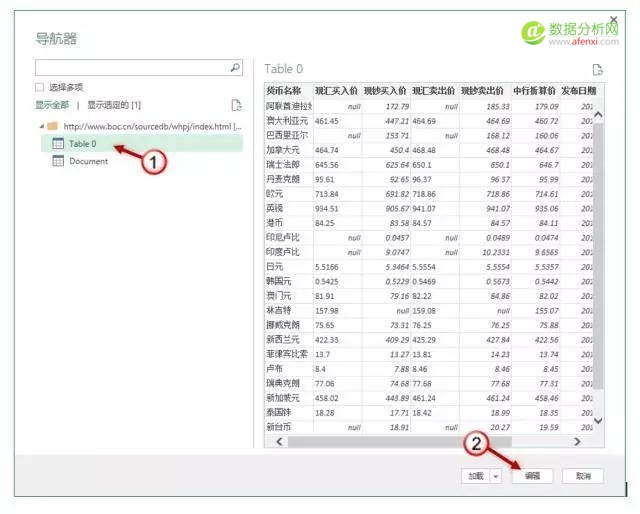
Task: Click the 货币名称 column header
Action: coord(288,91)
